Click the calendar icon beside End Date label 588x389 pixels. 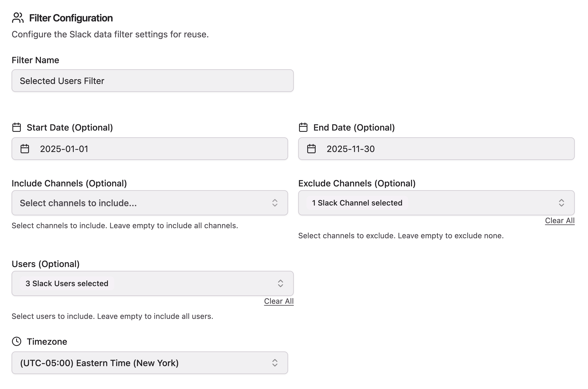click(303, 127)
